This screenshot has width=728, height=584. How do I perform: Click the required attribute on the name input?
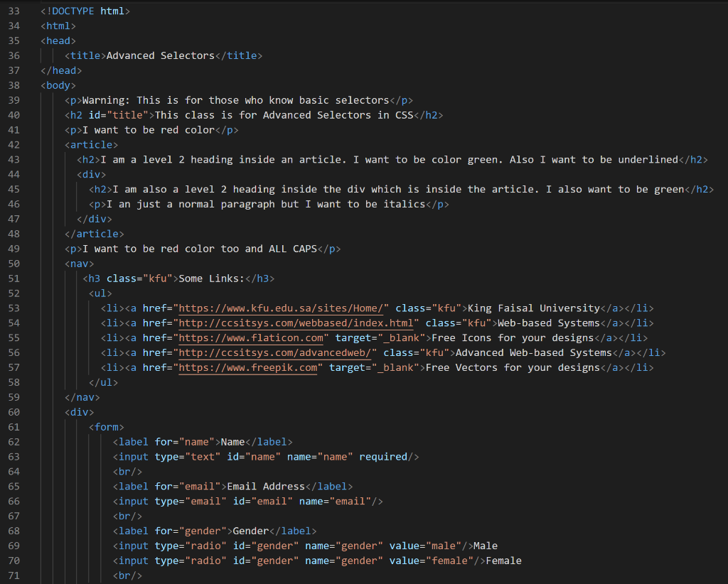click(x=387, y=456)
